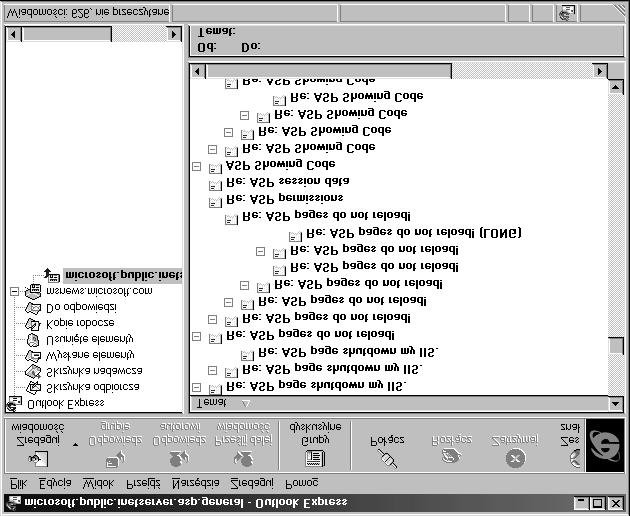The image size is (630, 516).
Task: Select the 'Re: ASP permissions' message
Action: coord(284,199)
